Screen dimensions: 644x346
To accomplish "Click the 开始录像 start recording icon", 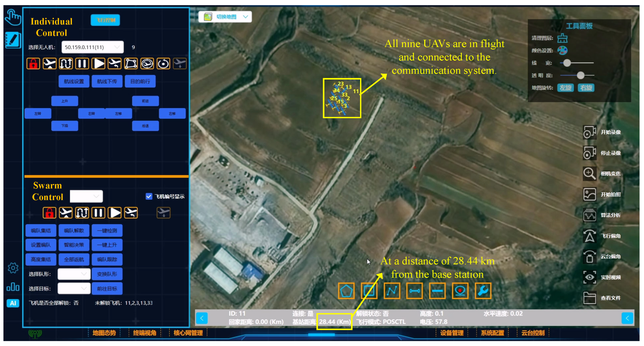I will coord(590,132).
